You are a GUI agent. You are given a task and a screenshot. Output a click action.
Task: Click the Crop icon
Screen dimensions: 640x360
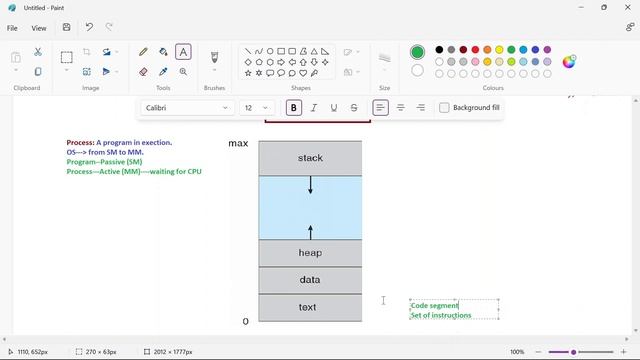[x=87, y=52]
